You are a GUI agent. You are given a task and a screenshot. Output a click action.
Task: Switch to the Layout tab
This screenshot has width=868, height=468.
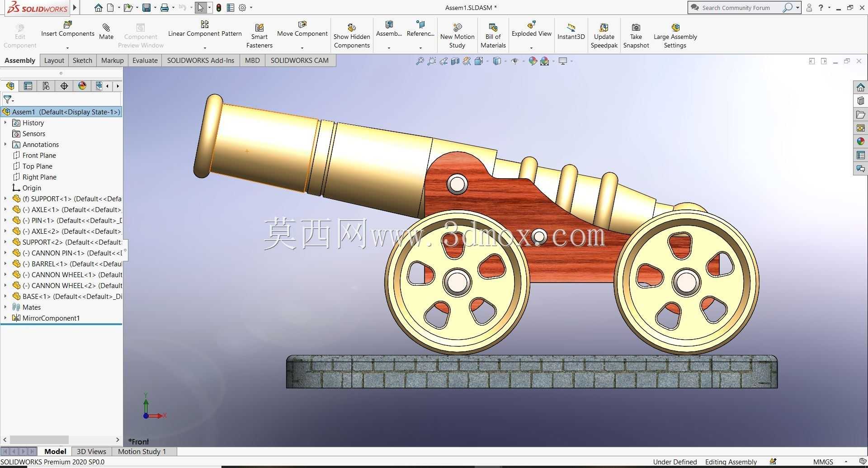point(54,61)
